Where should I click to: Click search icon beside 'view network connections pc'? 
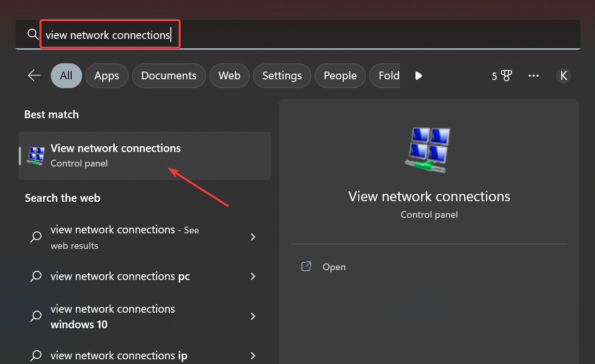(36, 276)
